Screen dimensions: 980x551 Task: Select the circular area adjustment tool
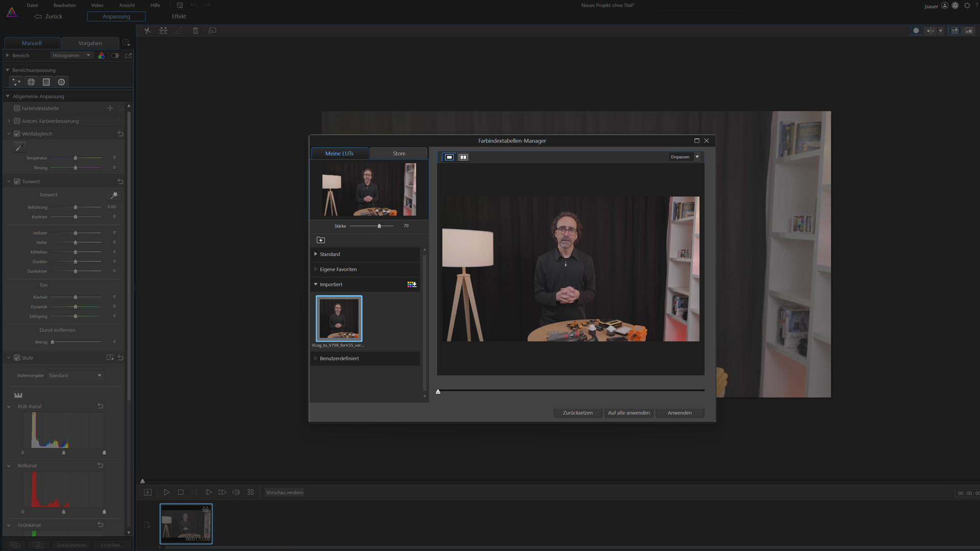click(x=61, y=82)
